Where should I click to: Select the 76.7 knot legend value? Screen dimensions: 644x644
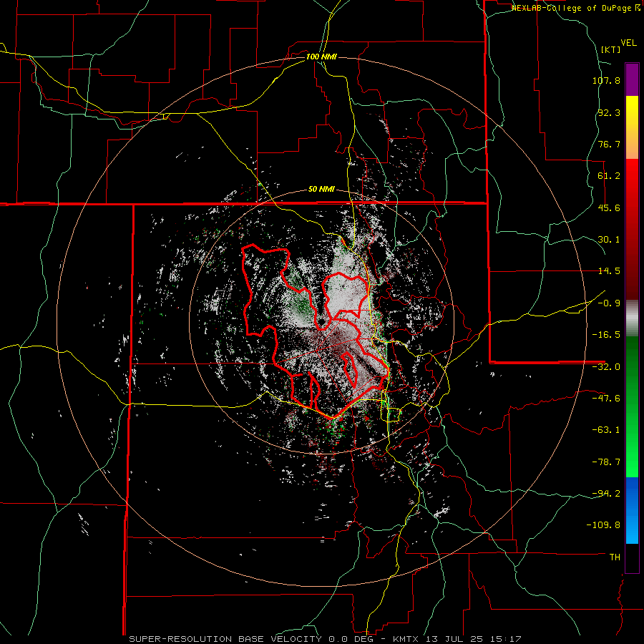(x=609, y=144)
